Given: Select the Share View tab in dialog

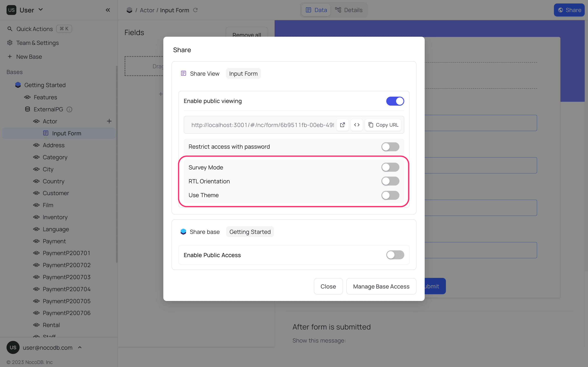Looking at the screenshot, I should [x=204, y=73].
